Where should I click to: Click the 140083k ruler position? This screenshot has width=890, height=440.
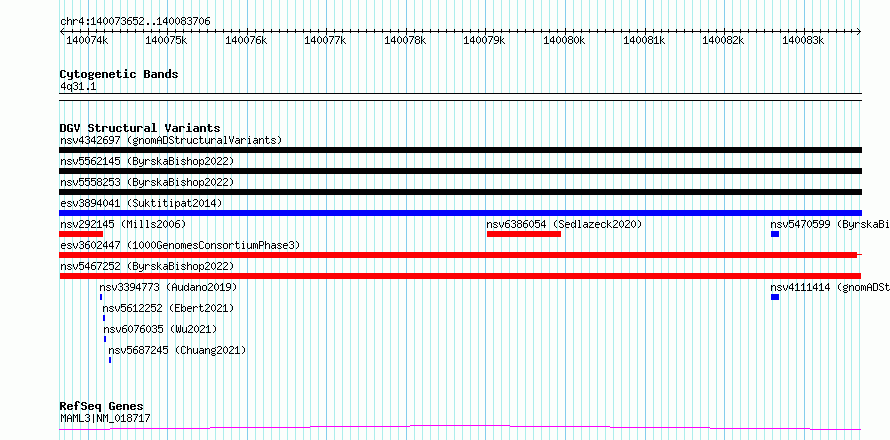803,40
